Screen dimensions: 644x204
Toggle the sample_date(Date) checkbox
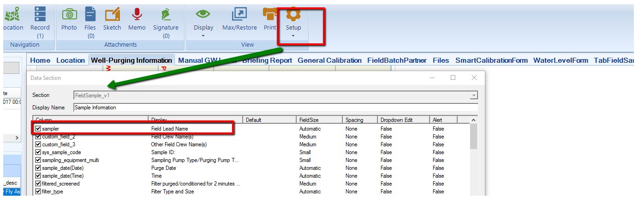point(38,168)
